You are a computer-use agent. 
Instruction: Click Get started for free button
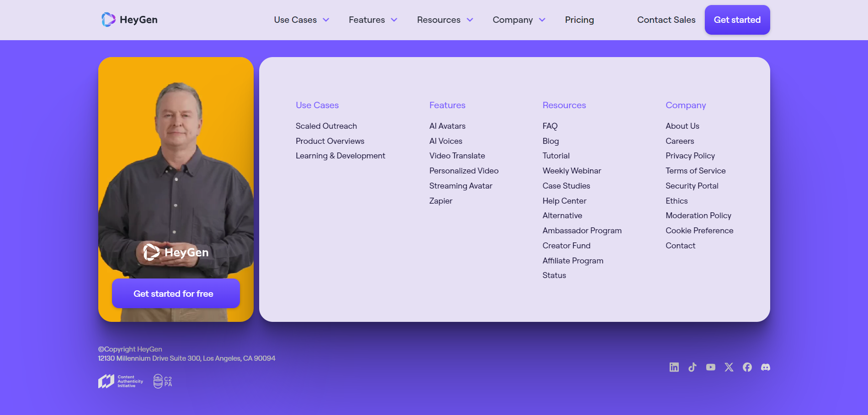[x=176, y=293]
